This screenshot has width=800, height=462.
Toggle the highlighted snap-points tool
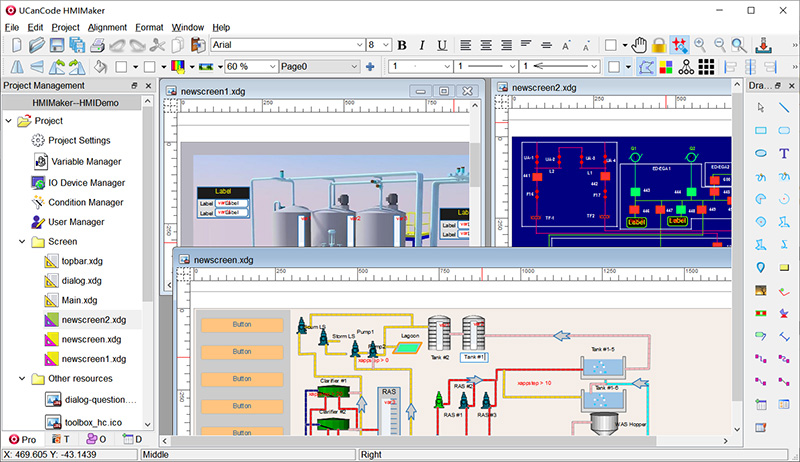tap(679, 45)
